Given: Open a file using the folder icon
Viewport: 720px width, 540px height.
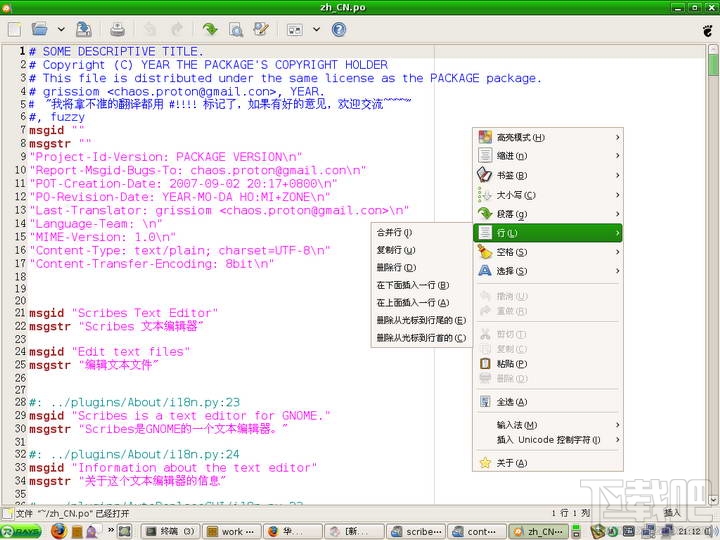Looking at the screenshot, I should click(40, 30).
